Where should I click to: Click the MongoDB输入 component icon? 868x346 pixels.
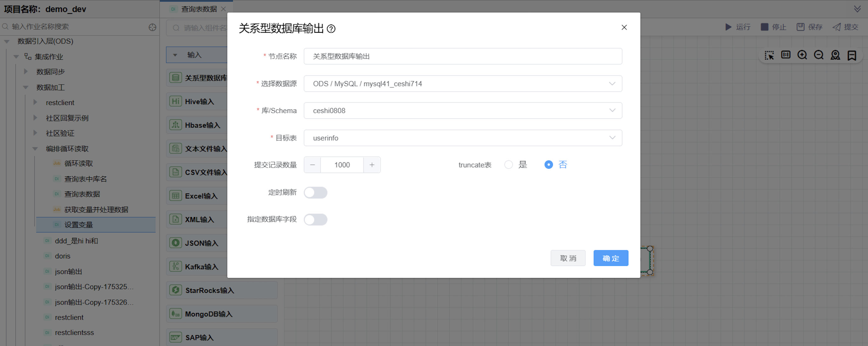(175, 314)
